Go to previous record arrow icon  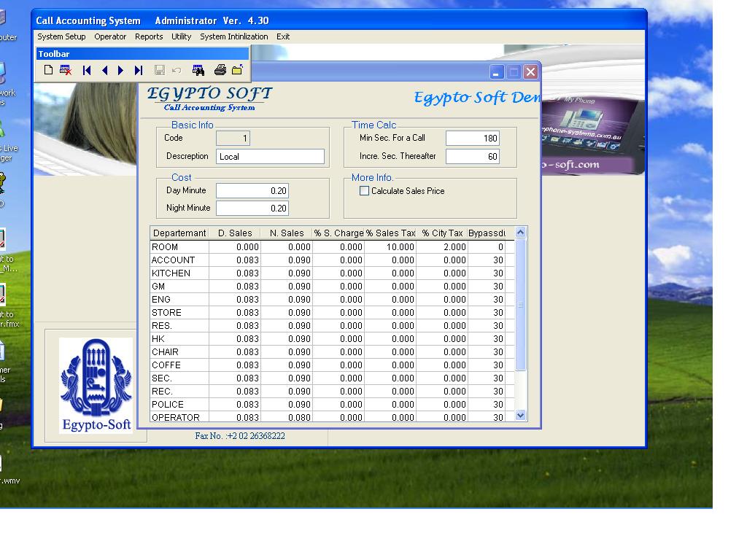[105, 71]
